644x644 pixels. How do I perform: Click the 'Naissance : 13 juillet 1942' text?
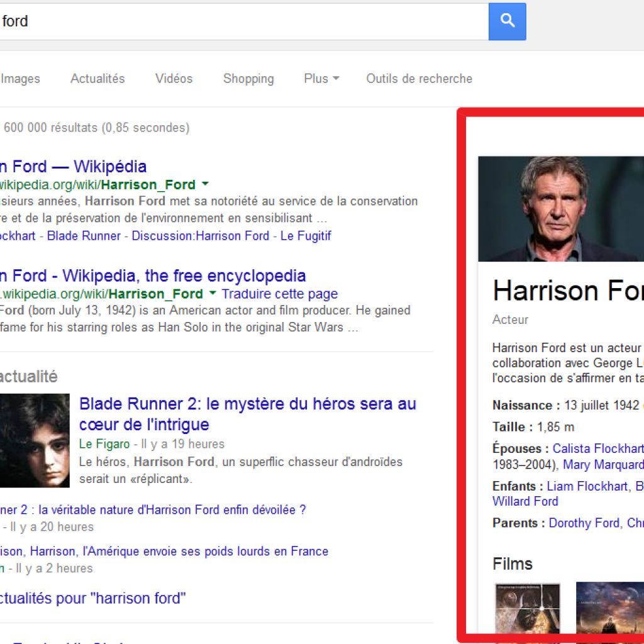[x=566, y=406]
